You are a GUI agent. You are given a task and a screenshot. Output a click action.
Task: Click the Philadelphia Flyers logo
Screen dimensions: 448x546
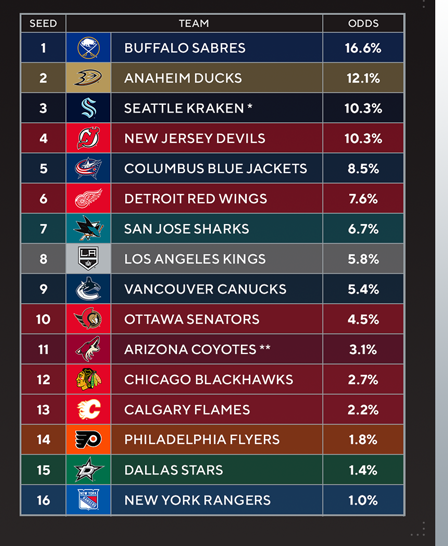88,439
